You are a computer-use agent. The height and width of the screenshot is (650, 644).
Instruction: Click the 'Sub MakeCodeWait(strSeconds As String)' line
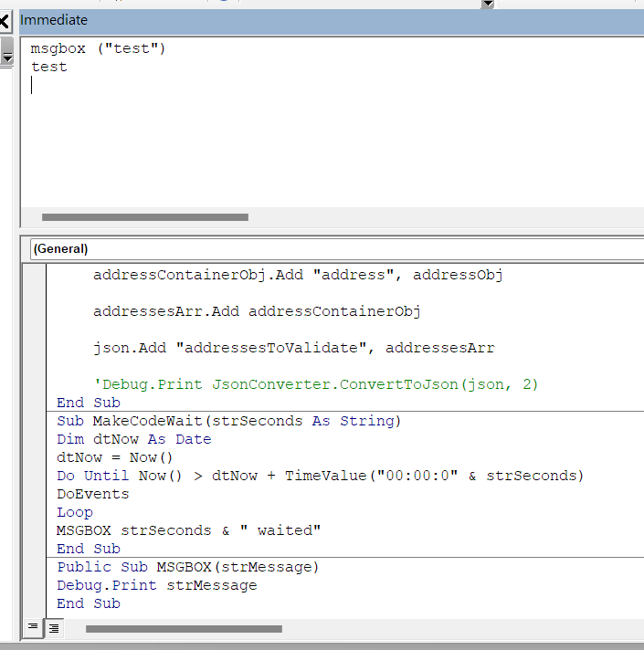point(229,421)
